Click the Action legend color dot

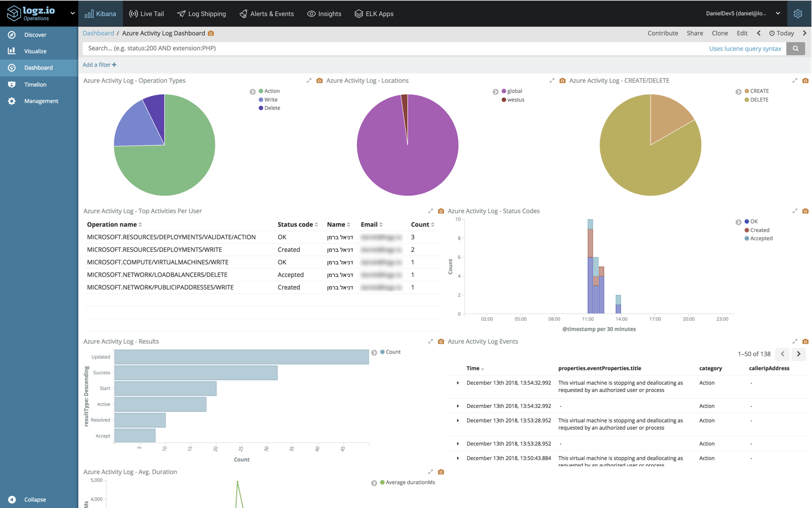[x=261, y=91]
